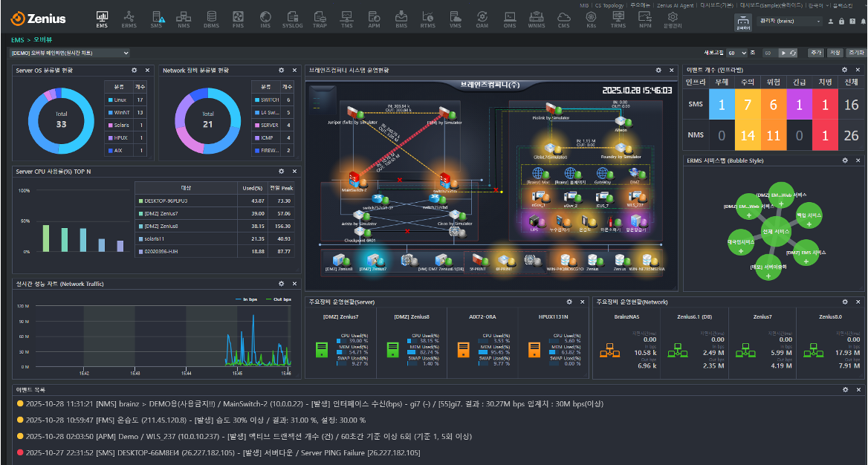Viewport: 868px width, 465px height.
Task: Open CS Topology in top menu
Action: point(609,4)
